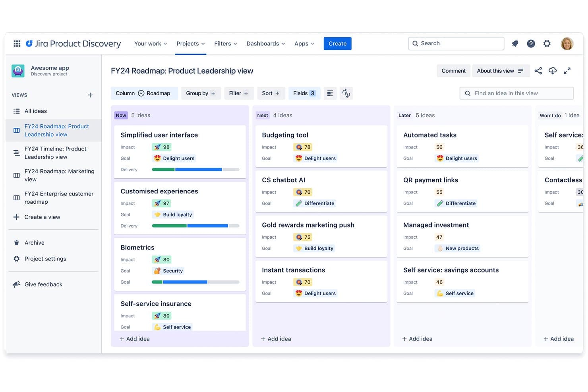The image size is (588, 392).
Task: Open the Fields 3 button
Action: [304, 93]
